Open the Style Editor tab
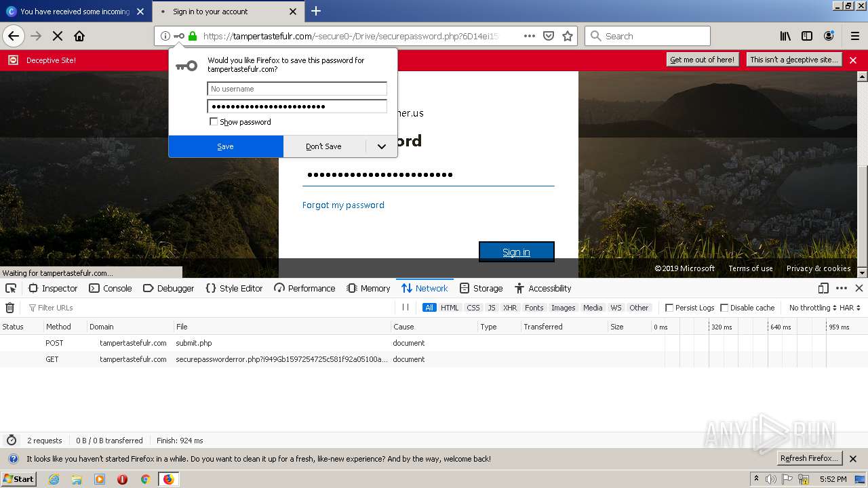The image size is (868, 488). tap(234, 288)
